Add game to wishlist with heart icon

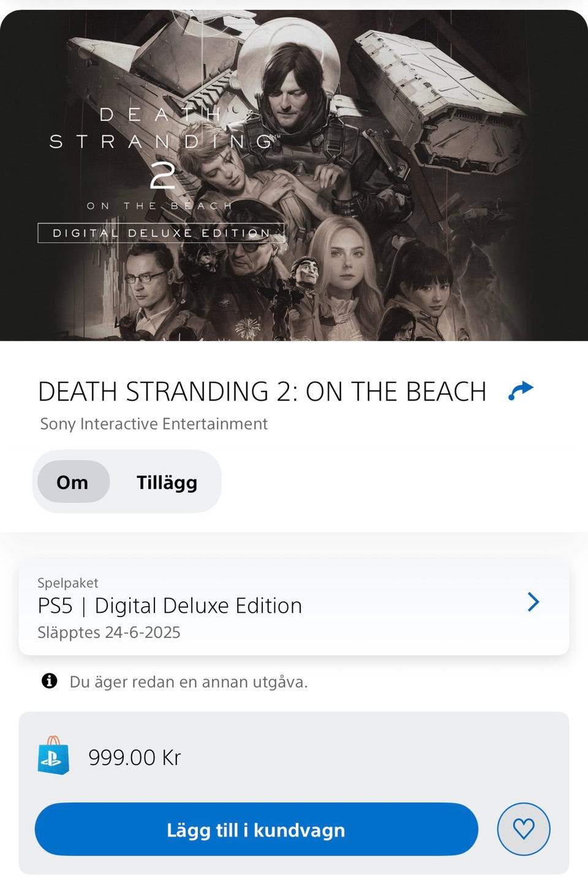[x=524, y=829]
